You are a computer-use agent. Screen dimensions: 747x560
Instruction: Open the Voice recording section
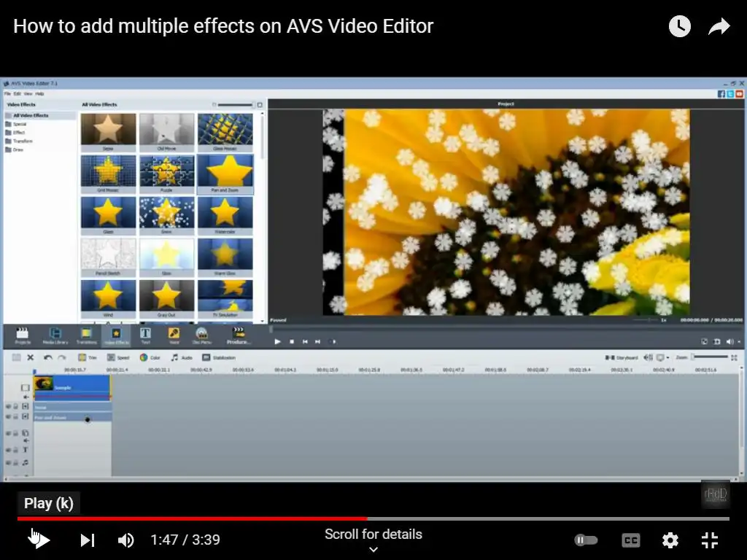tap(174, 335)
